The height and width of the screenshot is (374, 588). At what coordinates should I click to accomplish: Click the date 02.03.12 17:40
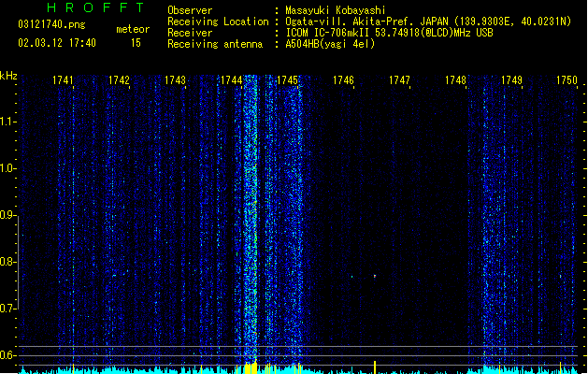click(57, 43)
